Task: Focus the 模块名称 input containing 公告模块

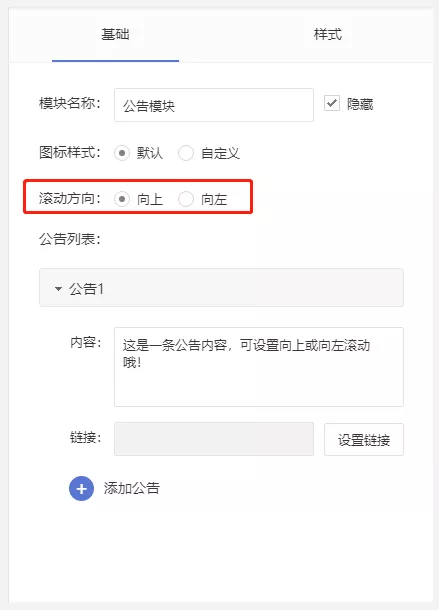Action: (x=214, y=105)
